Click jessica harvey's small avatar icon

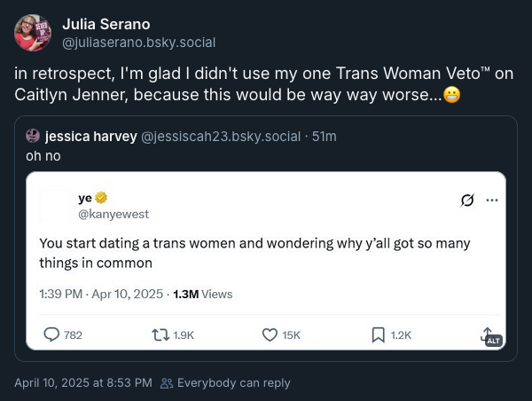(x=33, y=136)
